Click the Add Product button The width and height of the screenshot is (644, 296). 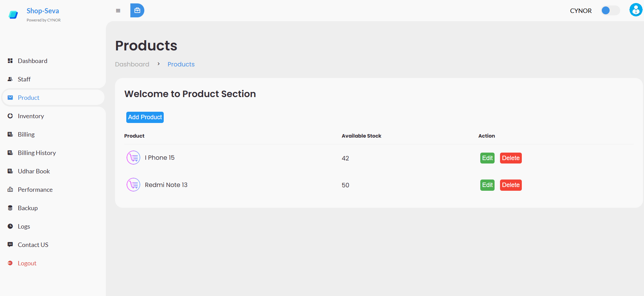pos(145,117)
